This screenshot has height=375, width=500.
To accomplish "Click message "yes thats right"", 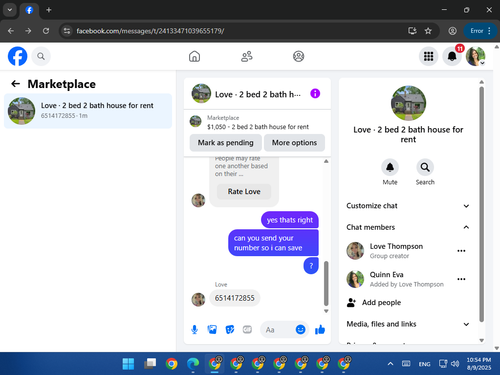I will pyautogui.click(x=290, y=220).
